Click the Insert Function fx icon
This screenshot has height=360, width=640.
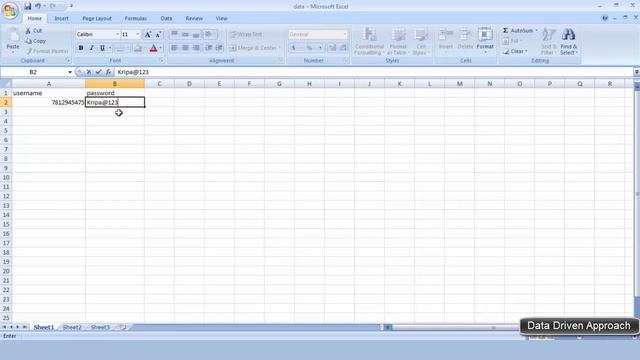click(x=108, y=72)
